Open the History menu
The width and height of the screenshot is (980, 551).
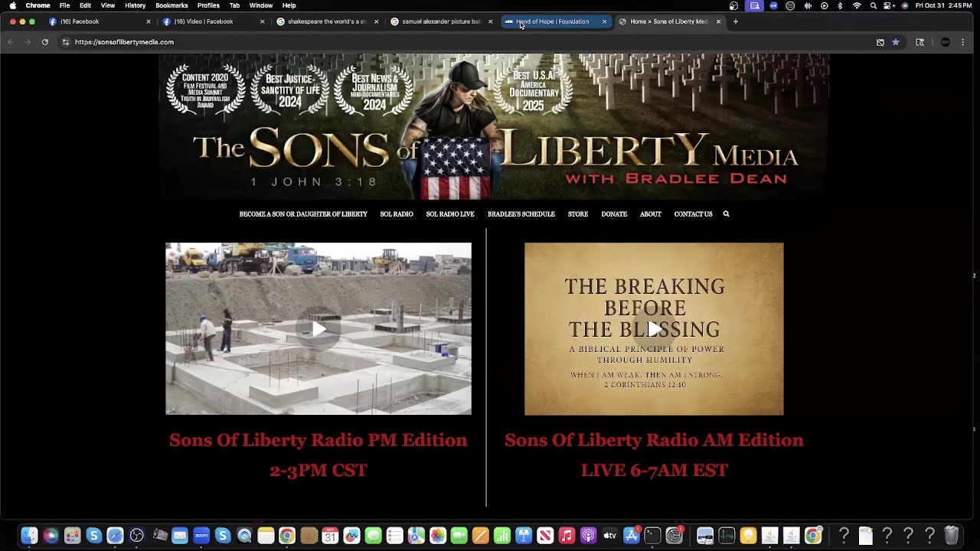[136, 5]
